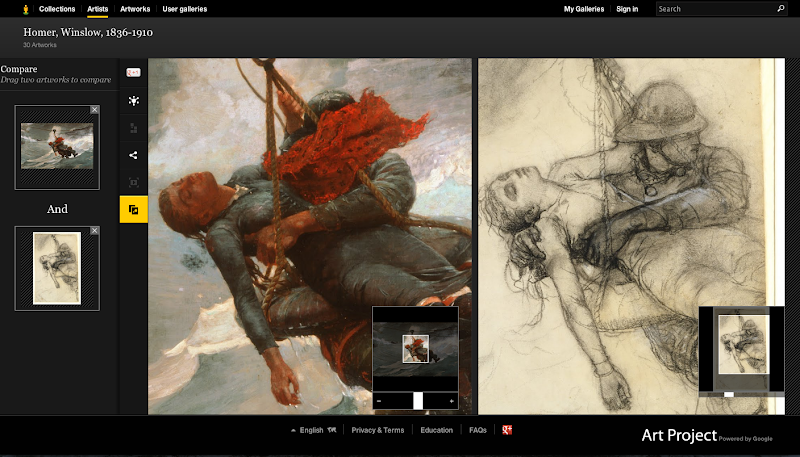Click the search magnifier icon

780,9
